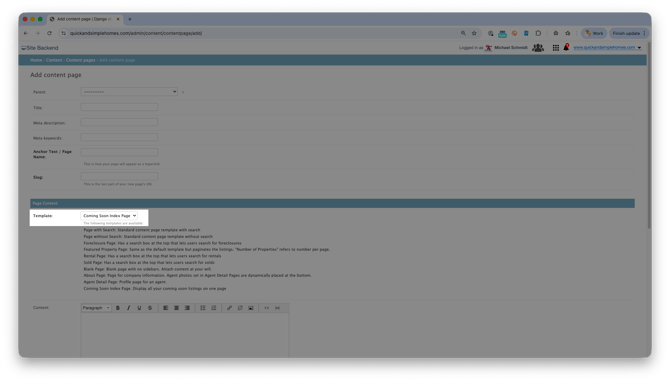This screenshot has height=382, width=670.
Task: Align content text left
Action: (166, 308)
